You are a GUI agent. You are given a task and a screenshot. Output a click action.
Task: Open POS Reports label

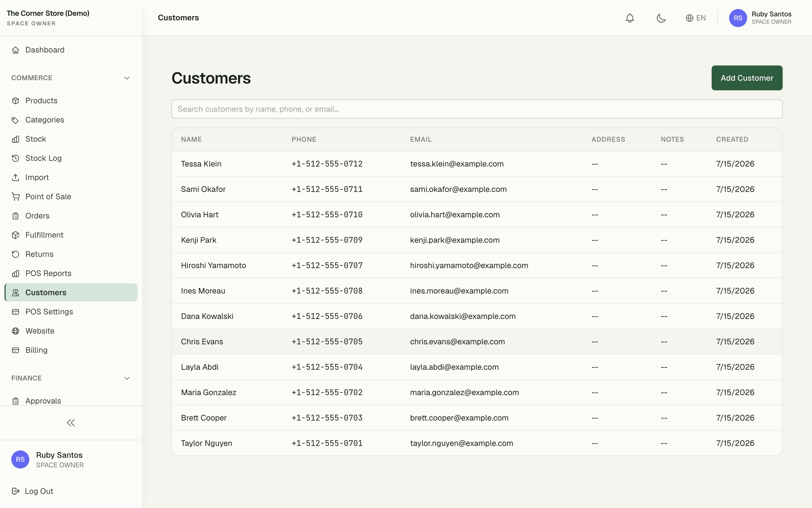click(48, 273)
